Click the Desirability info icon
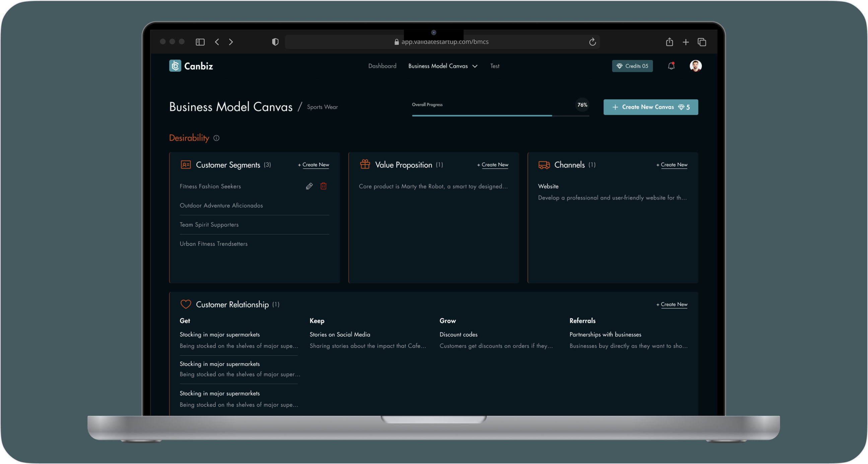Viewport: 868px width, 464px height. click(216, 138)
